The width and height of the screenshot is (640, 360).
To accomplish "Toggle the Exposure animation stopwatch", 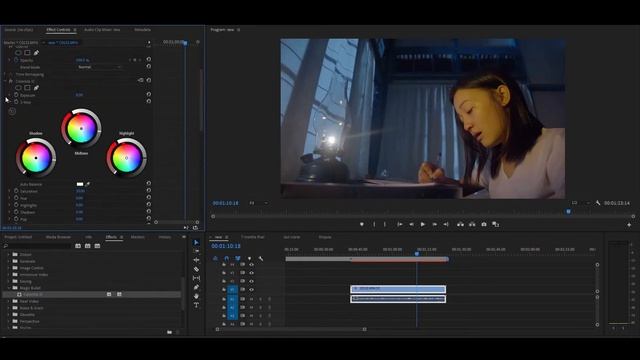I will tap(16, 95).
